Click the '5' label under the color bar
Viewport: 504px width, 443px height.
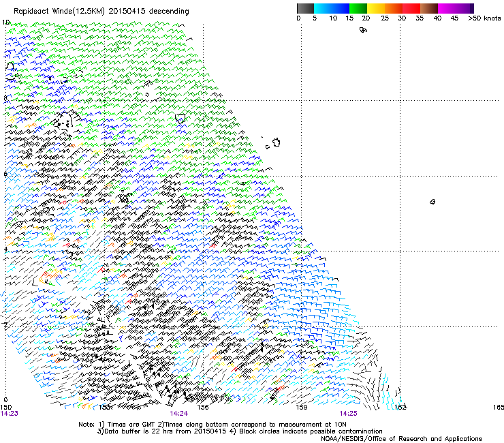(315, 18)
